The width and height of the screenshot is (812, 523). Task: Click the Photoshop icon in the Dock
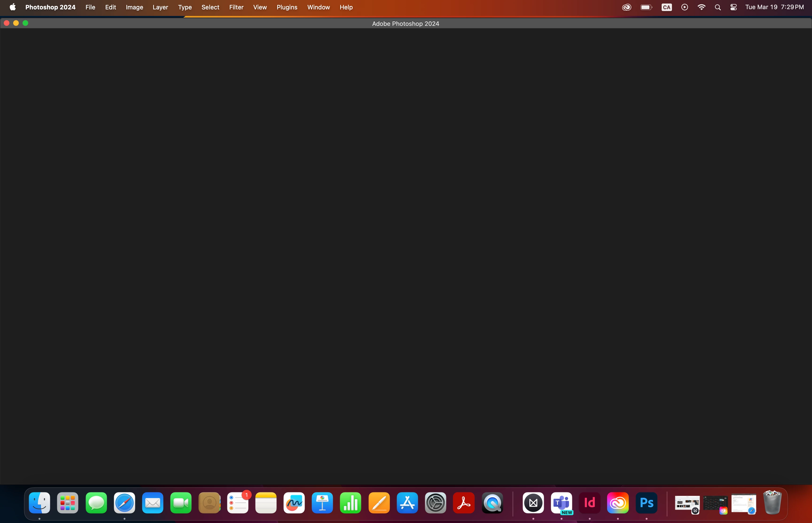(x=646, y=503)
